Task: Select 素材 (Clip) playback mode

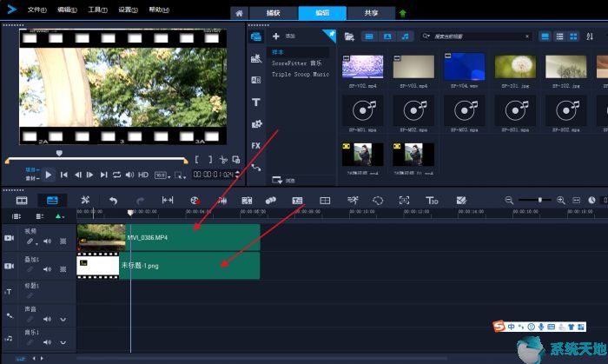Action: coord(33,178)
